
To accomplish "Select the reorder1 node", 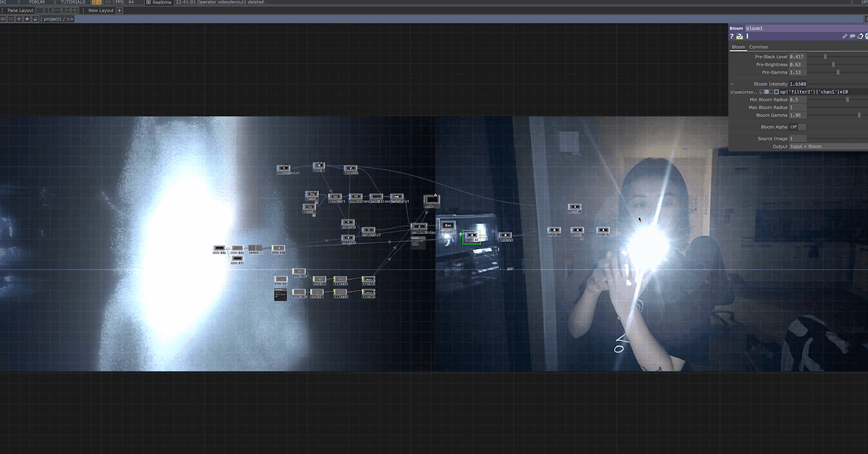I will [x=335, y=197].
